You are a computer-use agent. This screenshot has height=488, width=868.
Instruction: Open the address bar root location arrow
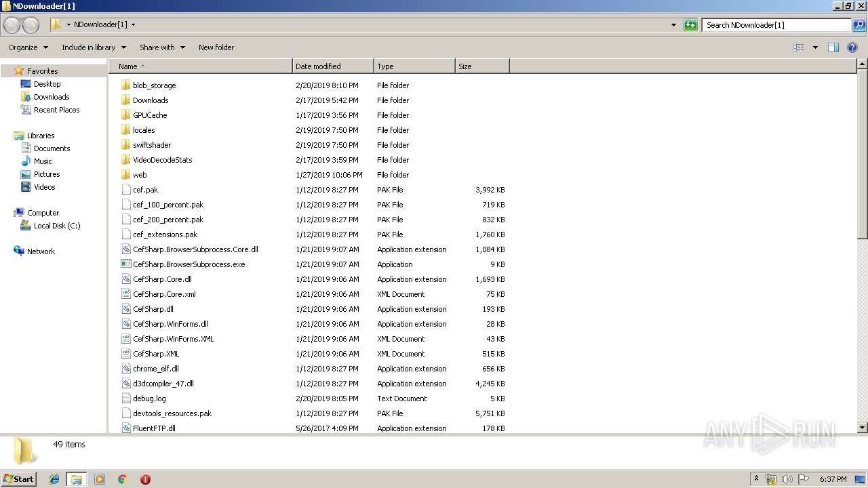(x=68, y=25)
